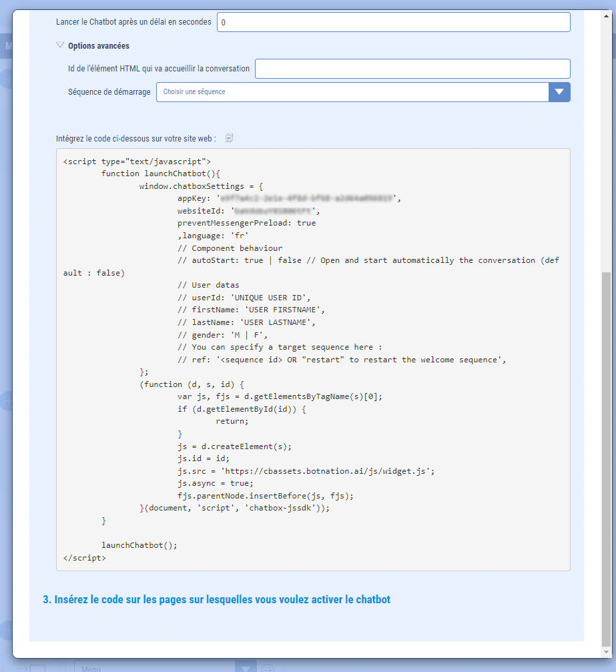The width and height of the screenshot is (616, 672).
Task: Open the Choisir une séquence combo box
Action: pos(352,92)
